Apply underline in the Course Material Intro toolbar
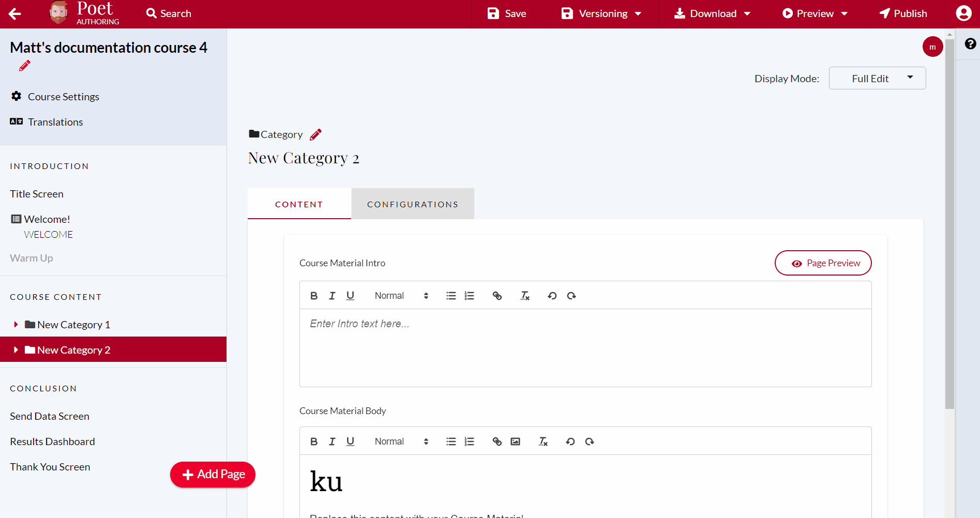Screen dimensions: 980x518 click(350, 295)
